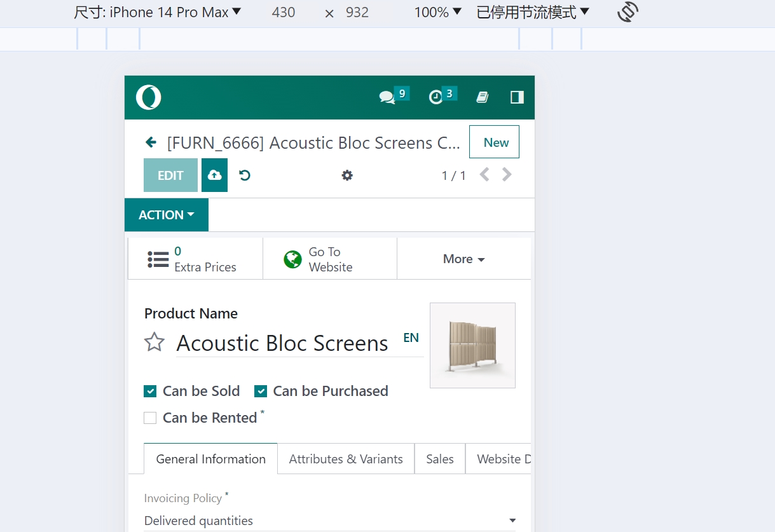Click the product image thumbnail

click(472, 345)
